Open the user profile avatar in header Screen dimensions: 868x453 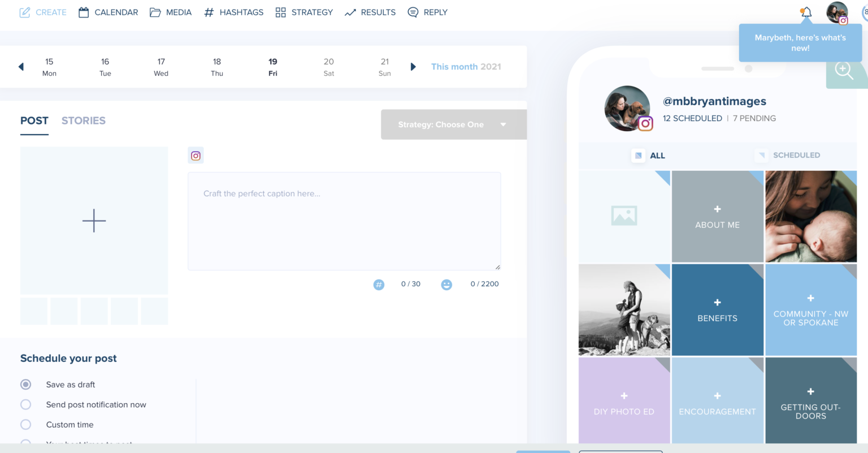pyautogui.click(x=837, y=12)
